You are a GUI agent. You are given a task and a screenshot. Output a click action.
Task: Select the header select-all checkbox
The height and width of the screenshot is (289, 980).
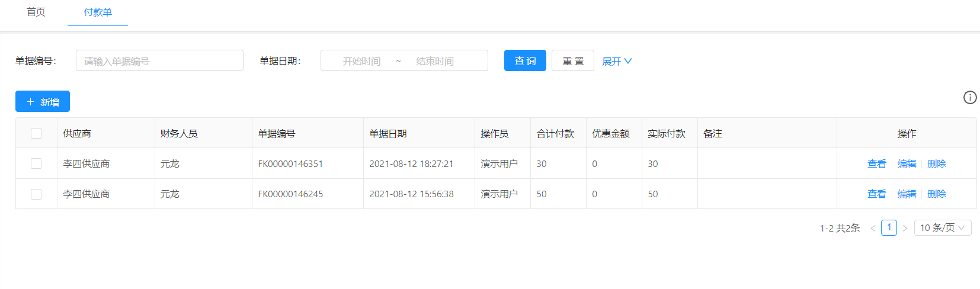pos(36,133)
